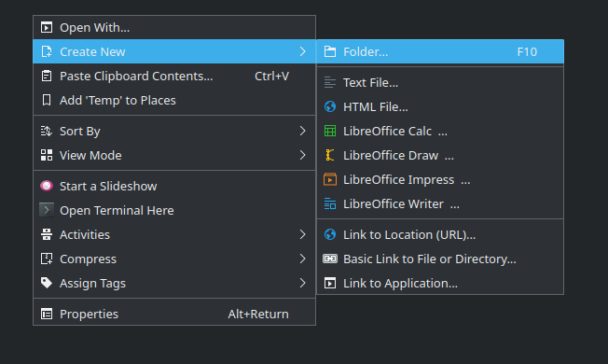Expand the Sort By submenu arrow

[302, 131]
